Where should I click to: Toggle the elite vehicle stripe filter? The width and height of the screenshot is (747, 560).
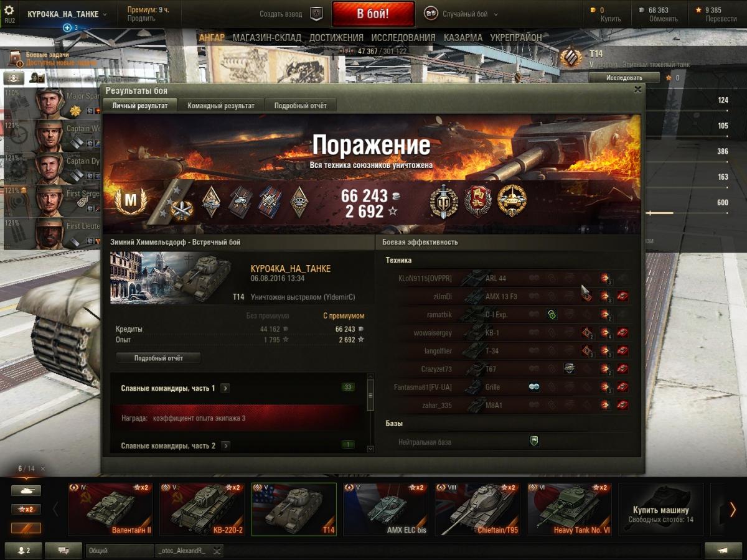coord(26,528)
